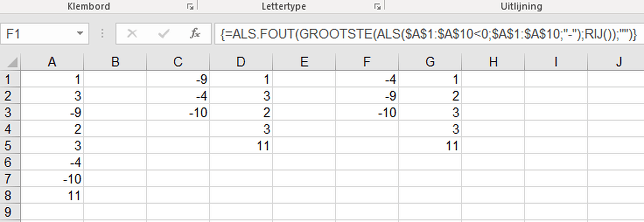Viewport: 644px width, 222px height.
Task: Click into the formula bar text
Action: click(423, 34)
